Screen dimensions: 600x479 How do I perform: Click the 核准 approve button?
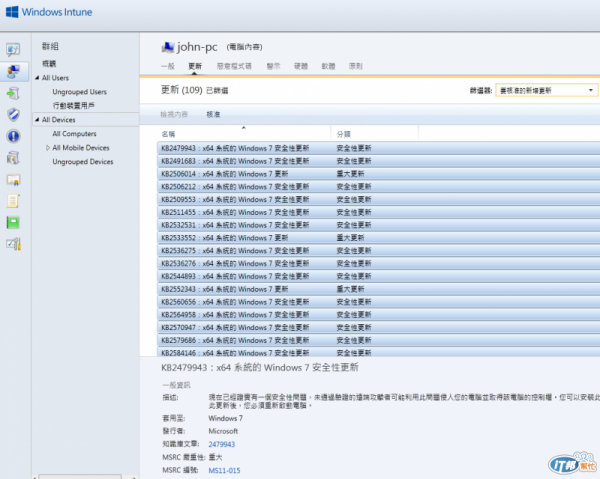tap(213, 114)
